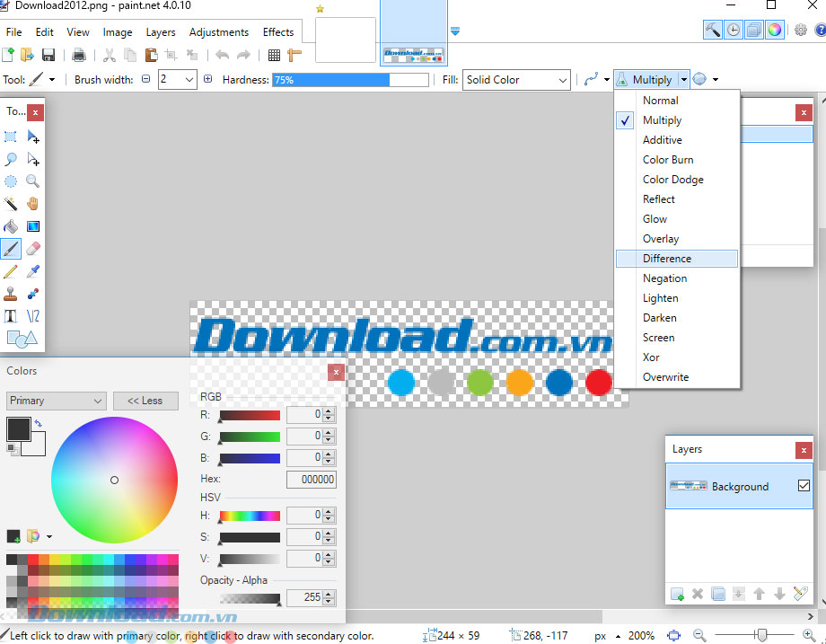Toggle the rulers icon
This screenshot has width=826, height=644.
pos(294,55)
